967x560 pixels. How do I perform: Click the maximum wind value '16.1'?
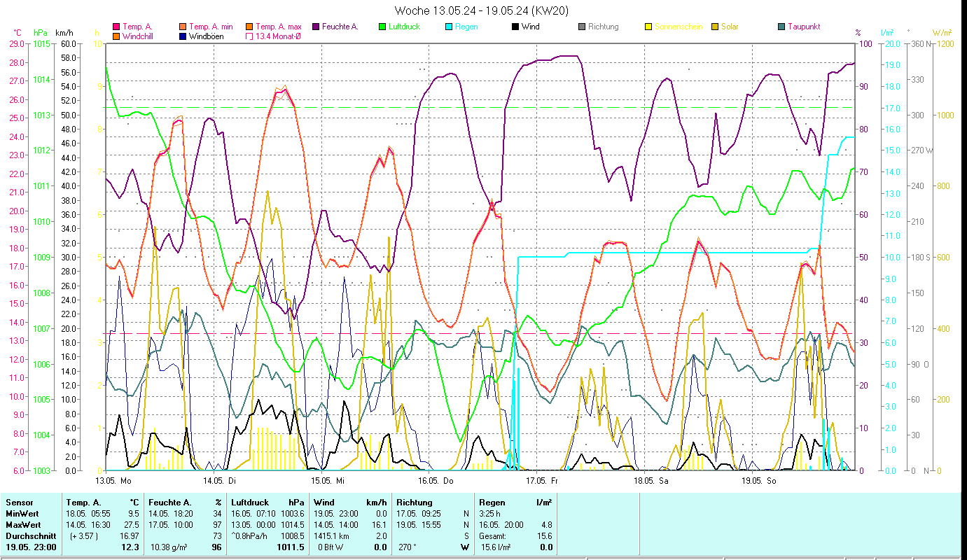pyautogui.click(x=380, y=525)
